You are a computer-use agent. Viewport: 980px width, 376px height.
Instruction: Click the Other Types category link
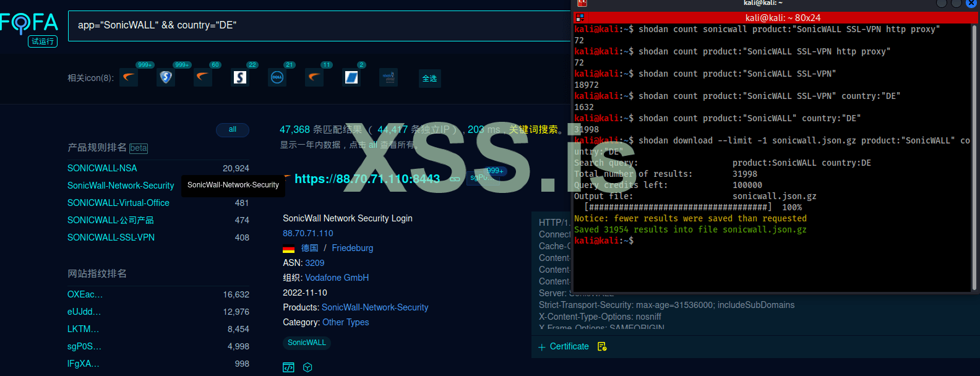coord(345,322)
